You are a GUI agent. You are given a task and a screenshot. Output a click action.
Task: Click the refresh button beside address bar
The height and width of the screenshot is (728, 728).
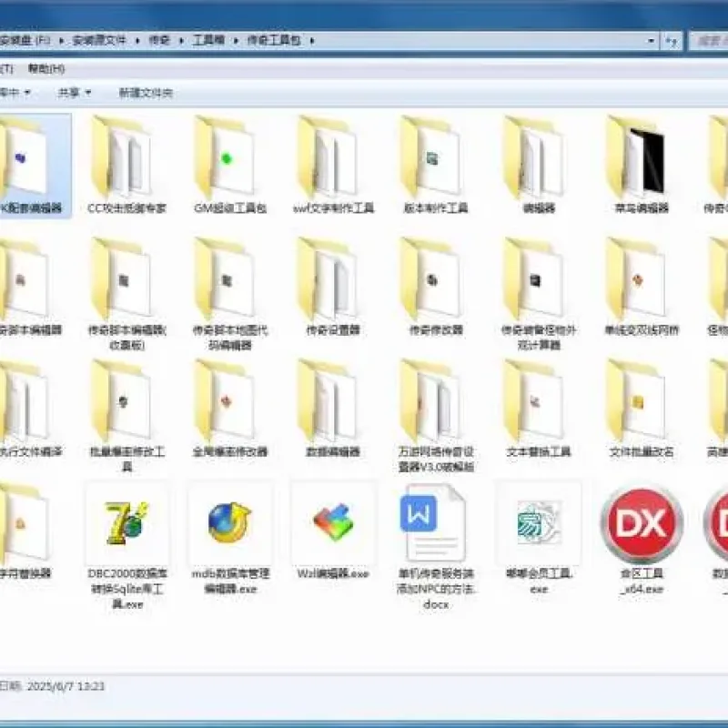[x=672, y=41]
